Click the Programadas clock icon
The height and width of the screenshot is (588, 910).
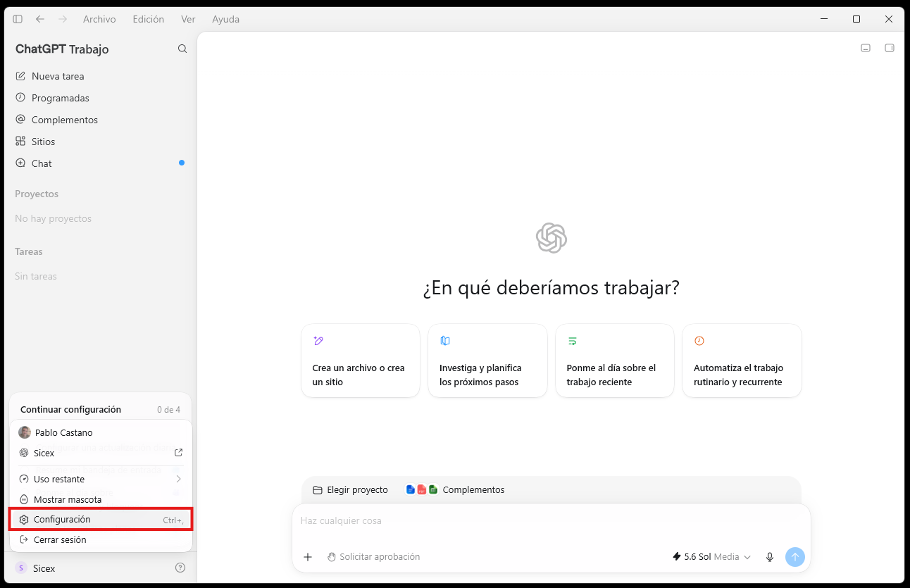[x=20, y=98]
